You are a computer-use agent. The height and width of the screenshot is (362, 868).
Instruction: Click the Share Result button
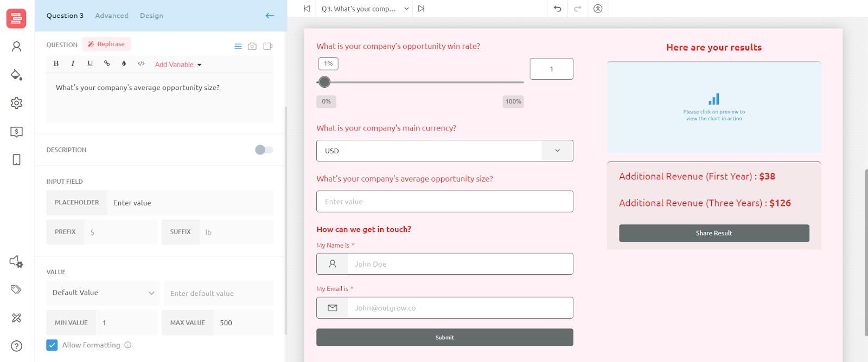714,233
